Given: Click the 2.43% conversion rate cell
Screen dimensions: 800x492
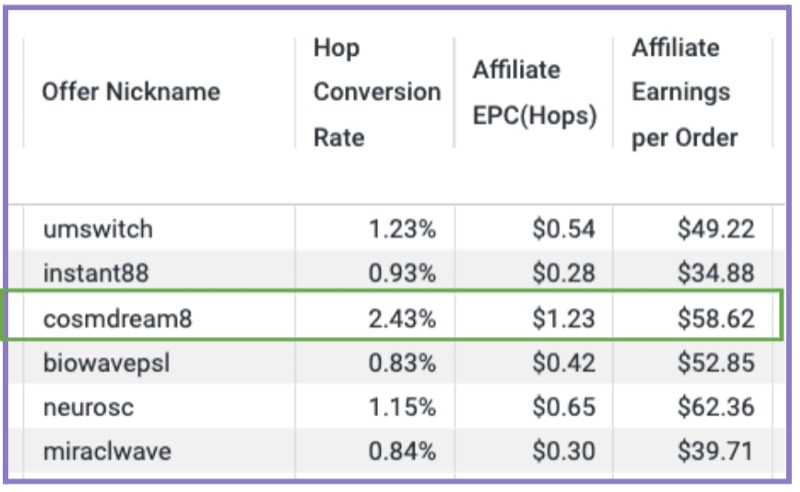Looking at the screenshot, I should [402, 318].
